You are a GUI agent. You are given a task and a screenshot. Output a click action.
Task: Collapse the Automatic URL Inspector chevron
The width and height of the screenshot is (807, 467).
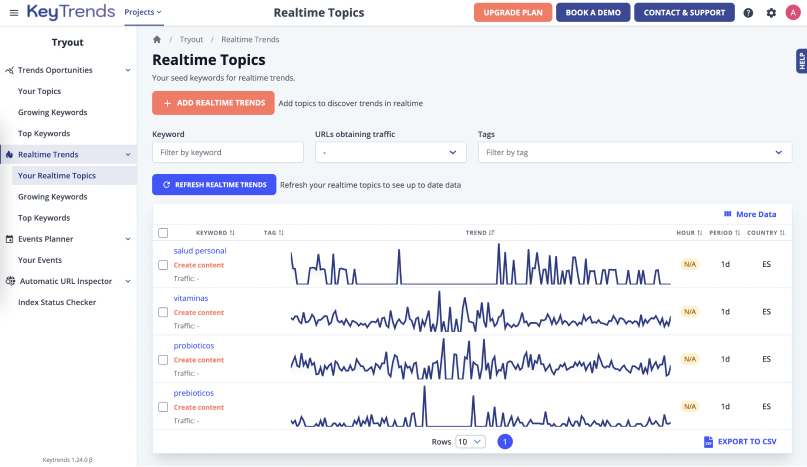(x=128, y=281)
